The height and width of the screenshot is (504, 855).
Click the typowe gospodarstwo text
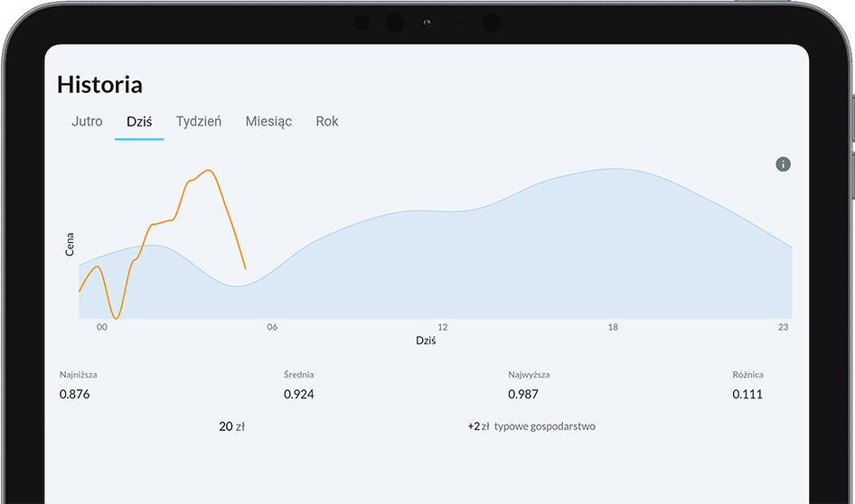click(545, 426)
